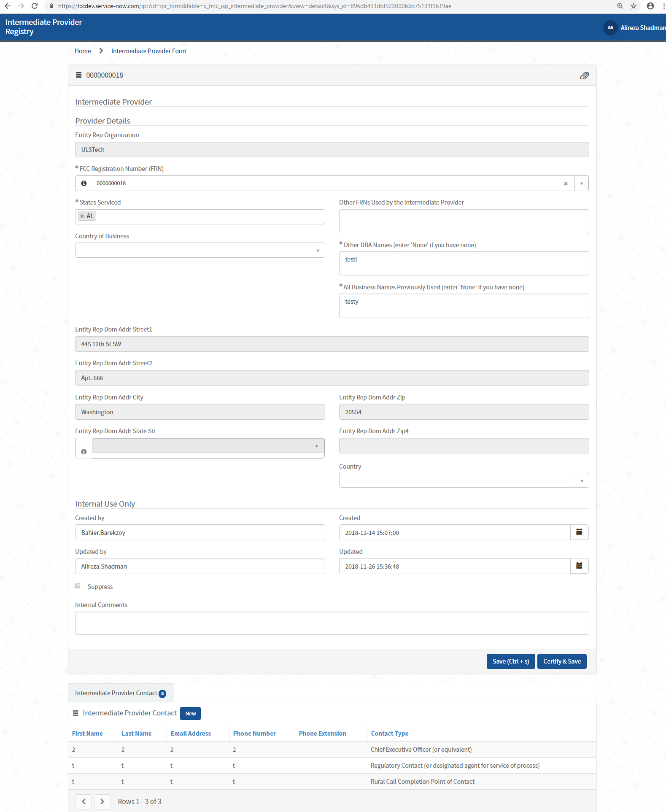The image size is (666, 812).
Task: Expand the FCC Registration Number dropdown
Action: point(581,183)
